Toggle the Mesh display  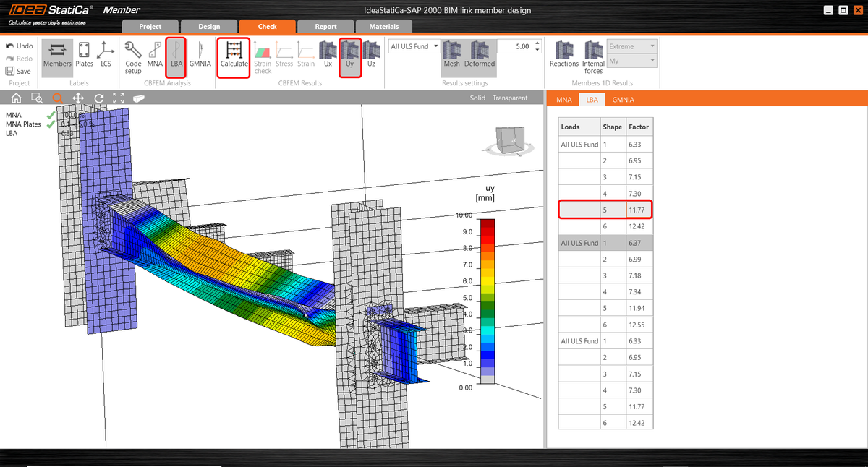pos(451,56)
